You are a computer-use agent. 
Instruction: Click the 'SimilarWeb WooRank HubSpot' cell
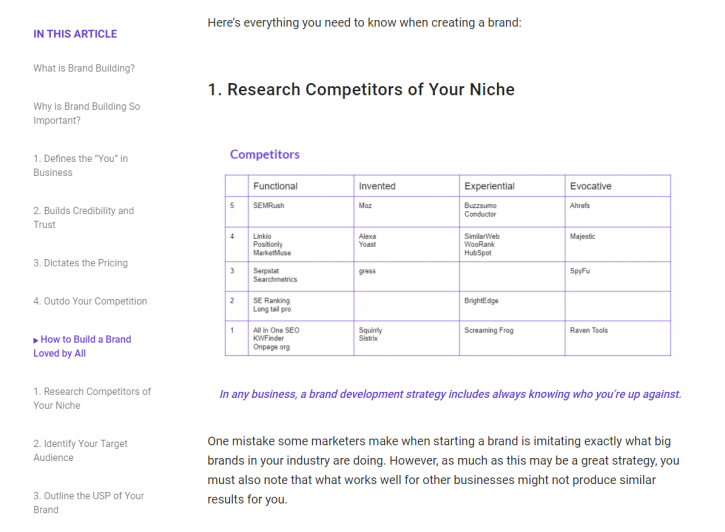(x=512, y=245)
